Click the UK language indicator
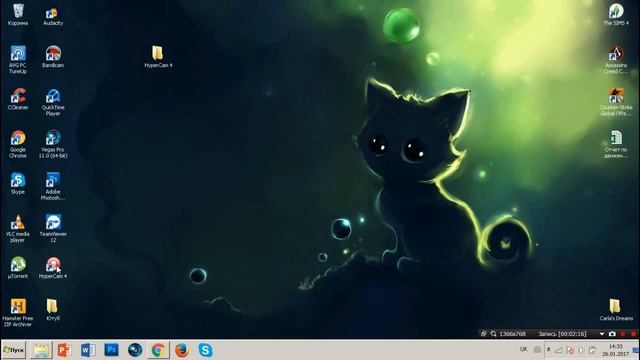The image size is (640, 360). point(524,349)
